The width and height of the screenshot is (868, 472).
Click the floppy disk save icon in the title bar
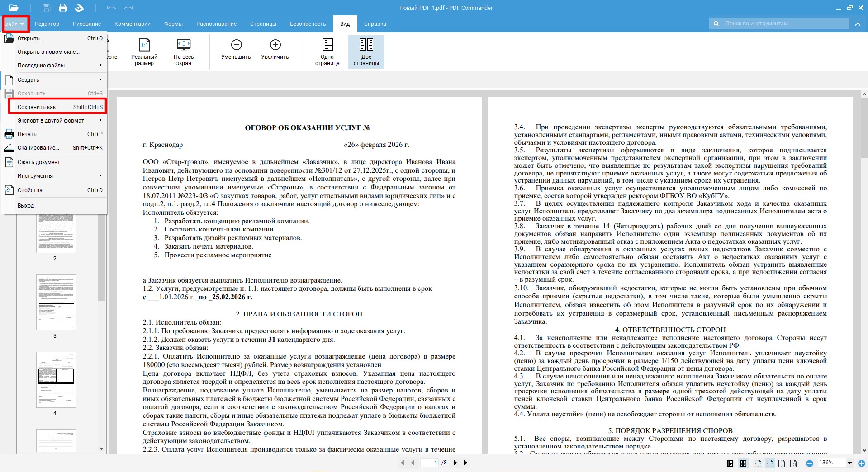(47, 8)
